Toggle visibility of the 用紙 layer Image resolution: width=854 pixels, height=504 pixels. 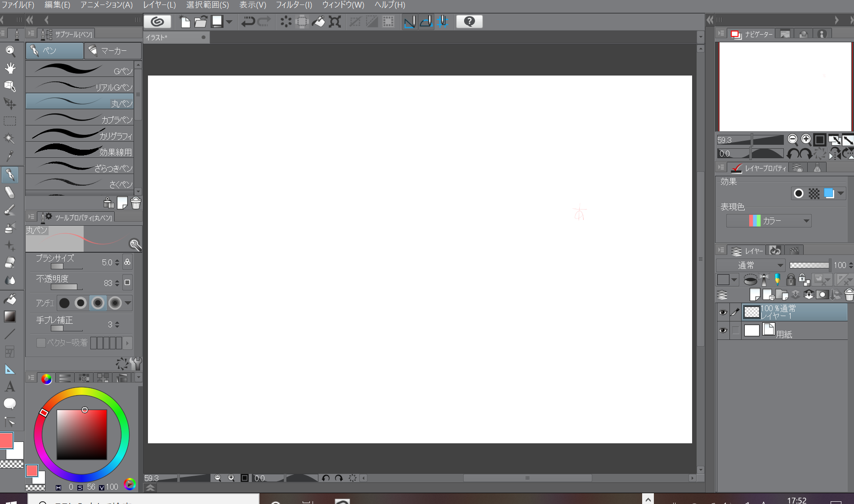click(723, 330)
